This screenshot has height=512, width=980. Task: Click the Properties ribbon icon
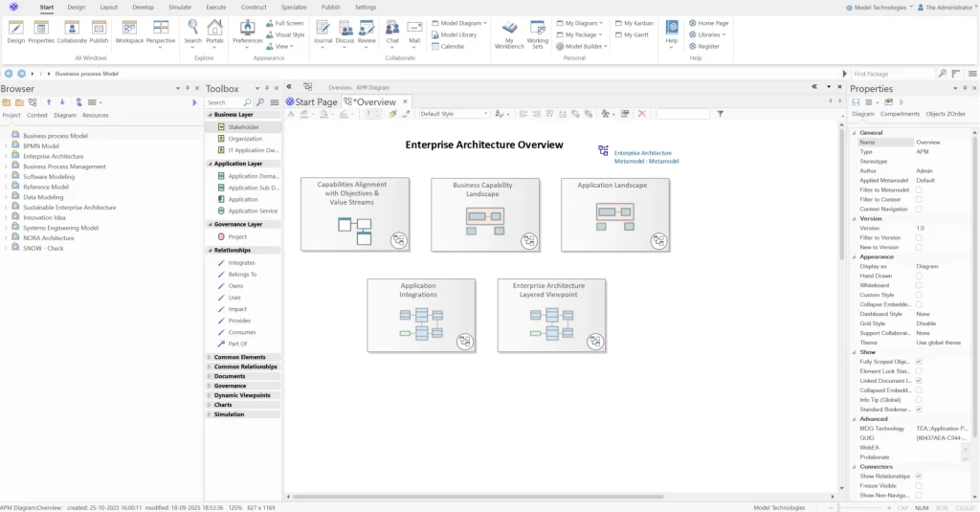pos(41,32)
